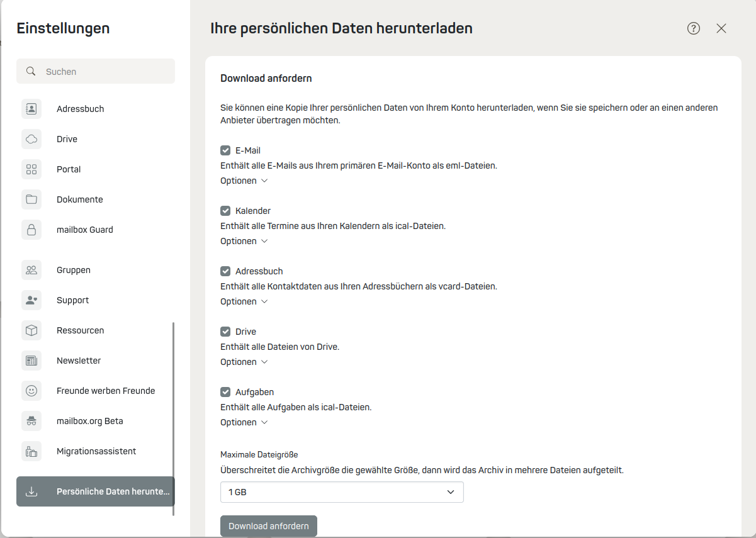This screenshot has width=756, height=538.
Task: Open the Gruppen settings page
Action: (x=96, y=270)
